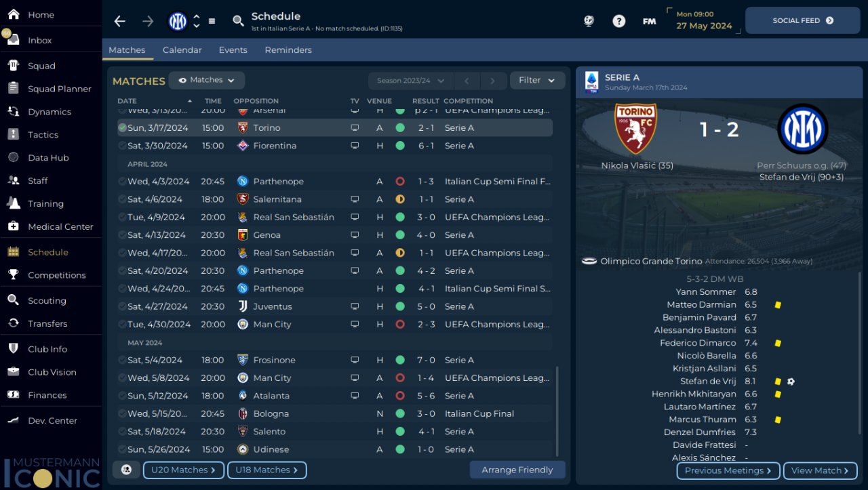This screenshot has width=868, height=490.
Task: Click the Arrange Friendly button
Action: (x=517, y=470)
